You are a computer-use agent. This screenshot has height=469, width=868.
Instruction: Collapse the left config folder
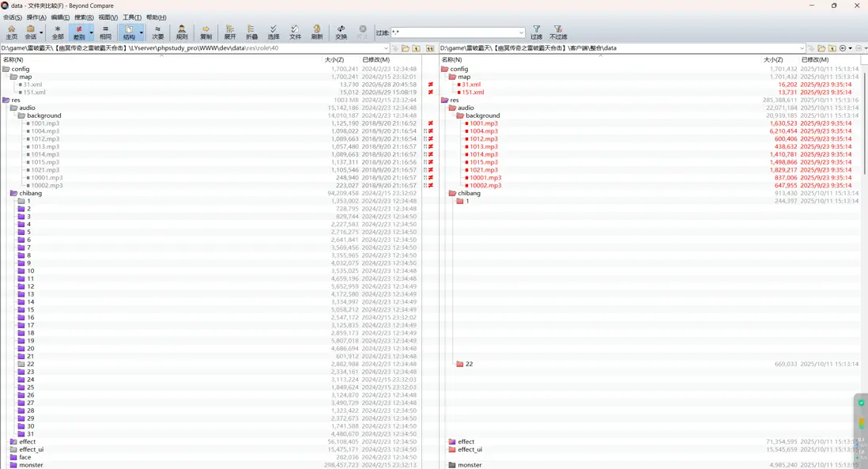(6, 70)
